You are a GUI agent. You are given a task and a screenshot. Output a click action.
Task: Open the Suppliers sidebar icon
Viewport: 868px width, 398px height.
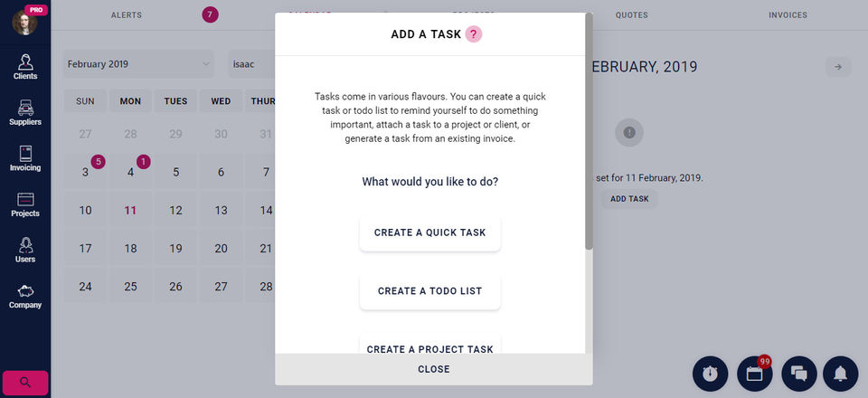tap(25, 113)
